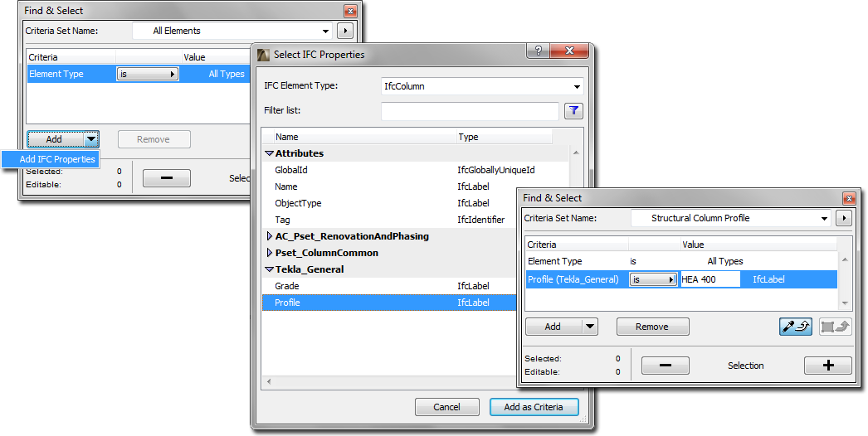The width and height of the screenshot is (868, 436).
Task: Open the arrow menu beside All Elements criteria set
Action: pos(345,31)
